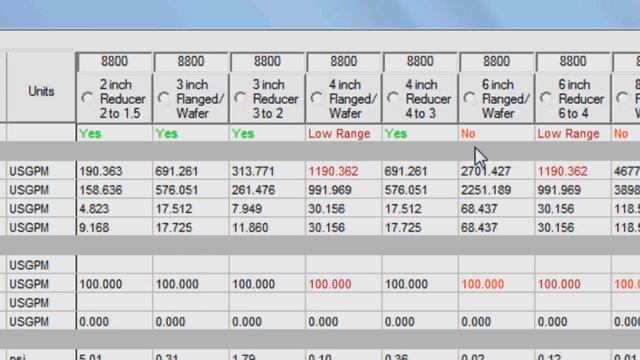
Task: Click the 8800 header above 4 inch Reducer
Action: pos(420,62)
